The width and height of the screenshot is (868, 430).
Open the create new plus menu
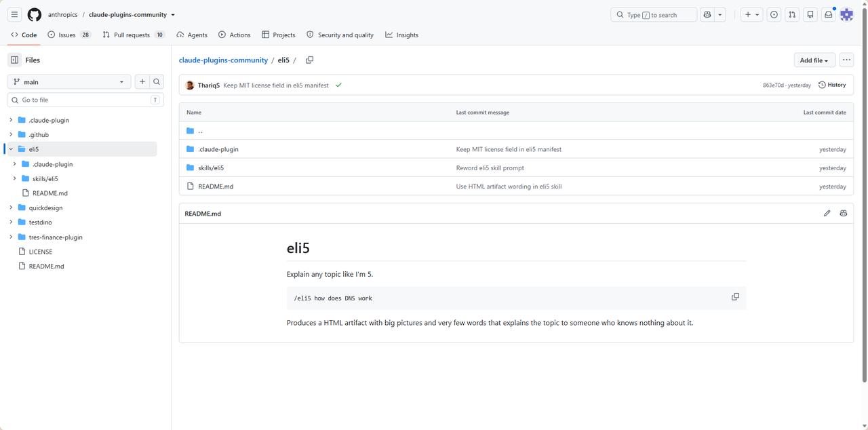click(751, 14)
